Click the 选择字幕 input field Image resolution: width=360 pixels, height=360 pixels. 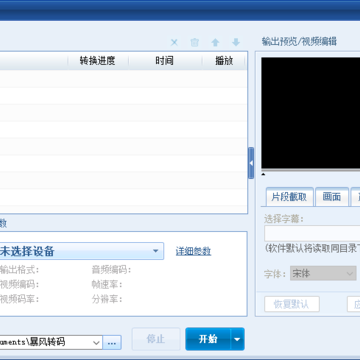pos(312,233)
